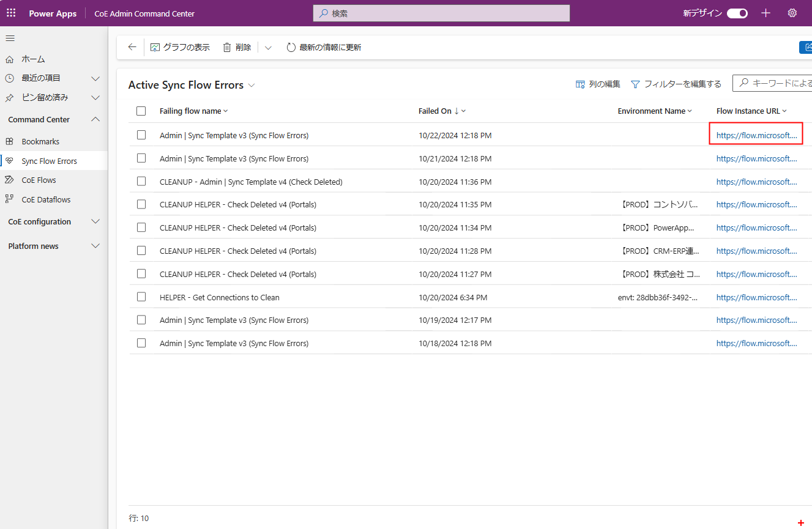Open フィルターを編集する filter editor
The height and width of the screenshot is (529, 812).
(x=676, y=84)
